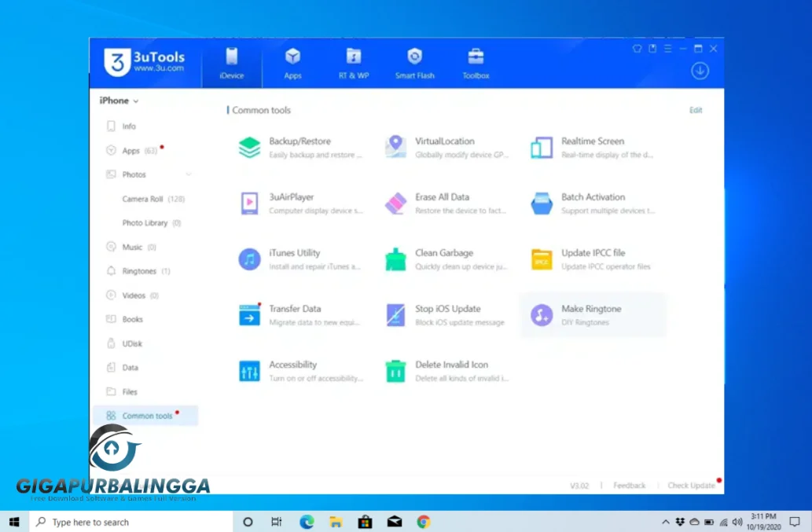Open the Clean Garbage broom icon

click(395, 259)
